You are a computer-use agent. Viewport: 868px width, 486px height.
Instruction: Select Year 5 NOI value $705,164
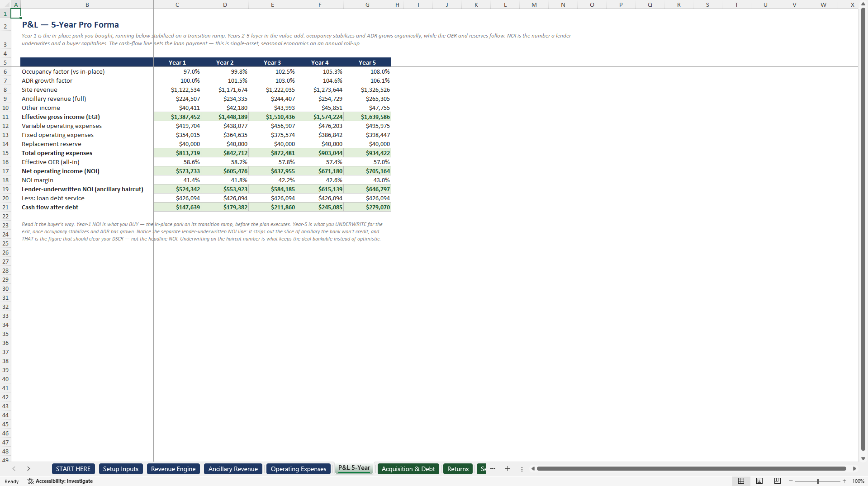click(367, 171)
